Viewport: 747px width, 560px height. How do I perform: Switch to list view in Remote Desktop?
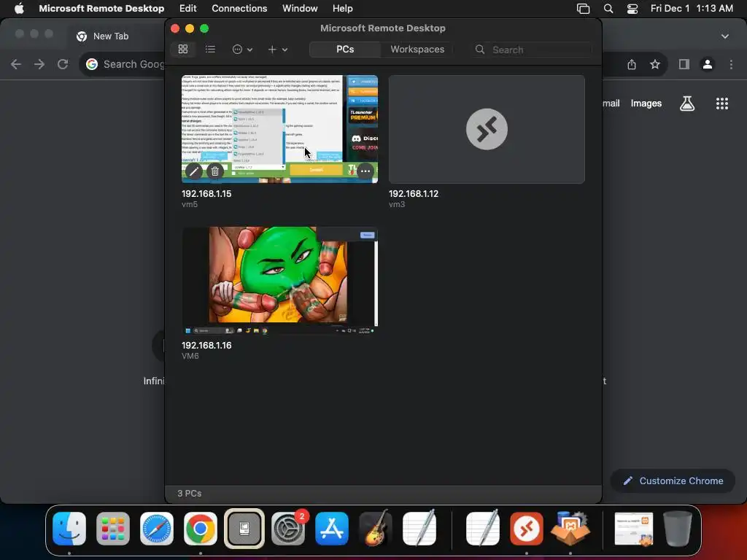pos(210,49)
